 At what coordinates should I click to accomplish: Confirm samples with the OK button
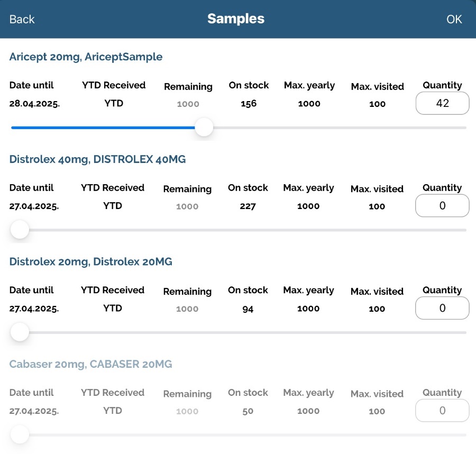(x=454, y=19)
